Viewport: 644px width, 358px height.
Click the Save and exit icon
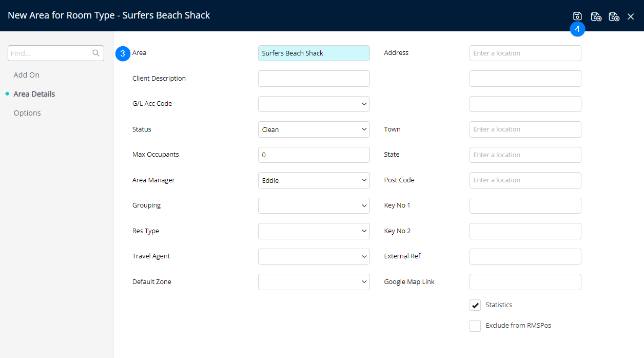[x=614, y=16]
